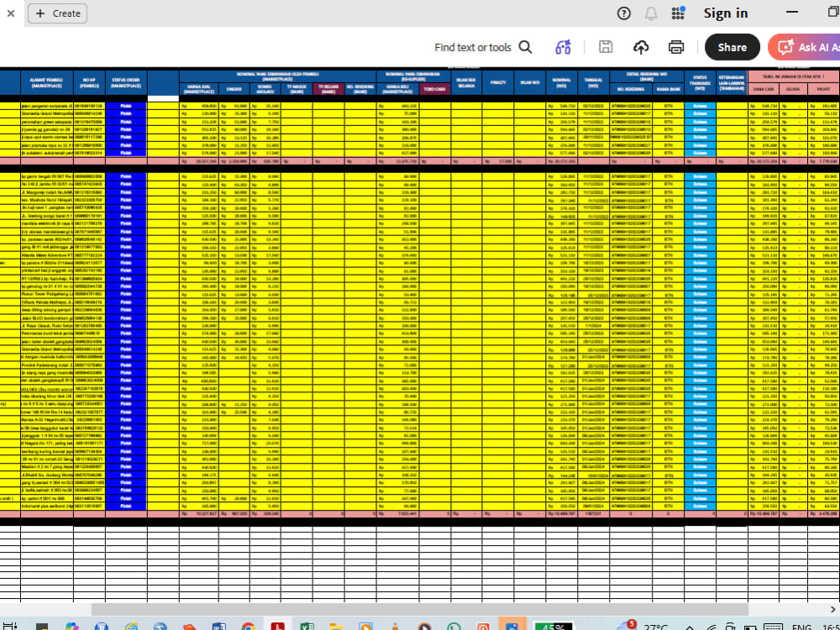Click the Share button
This screenshot has width=840, height=630.
click(732, 47)
